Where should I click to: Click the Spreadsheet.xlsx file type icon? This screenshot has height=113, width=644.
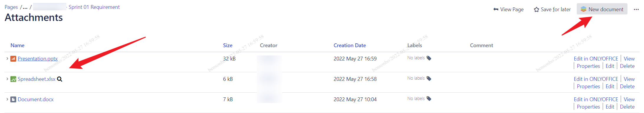[x=13, y=79]
